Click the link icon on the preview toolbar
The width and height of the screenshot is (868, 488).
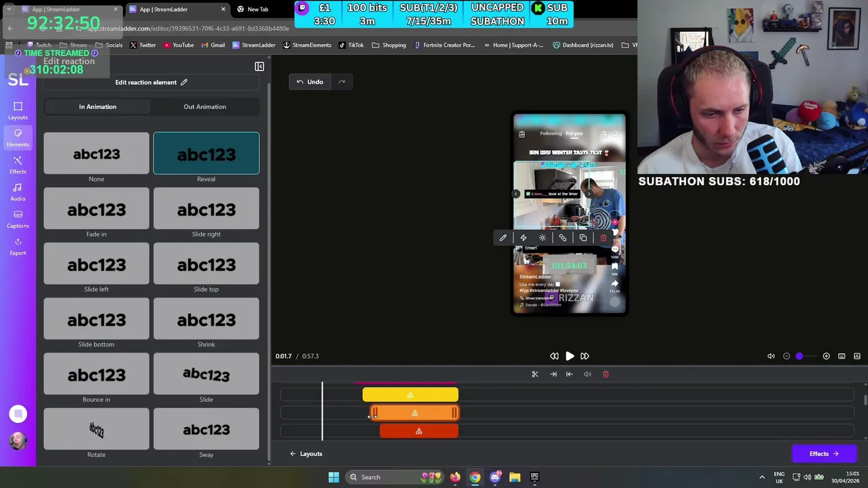click(563, 238)
